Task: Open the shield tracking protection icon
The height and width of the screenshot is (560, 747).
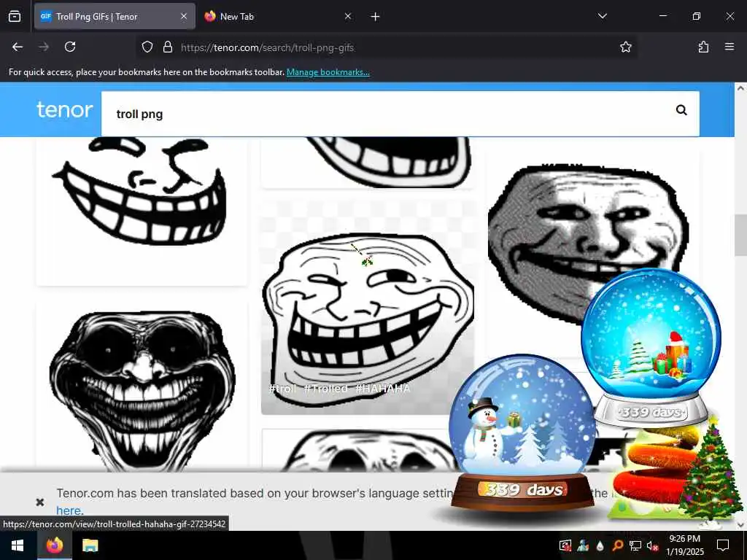Action: coord(147,47)
